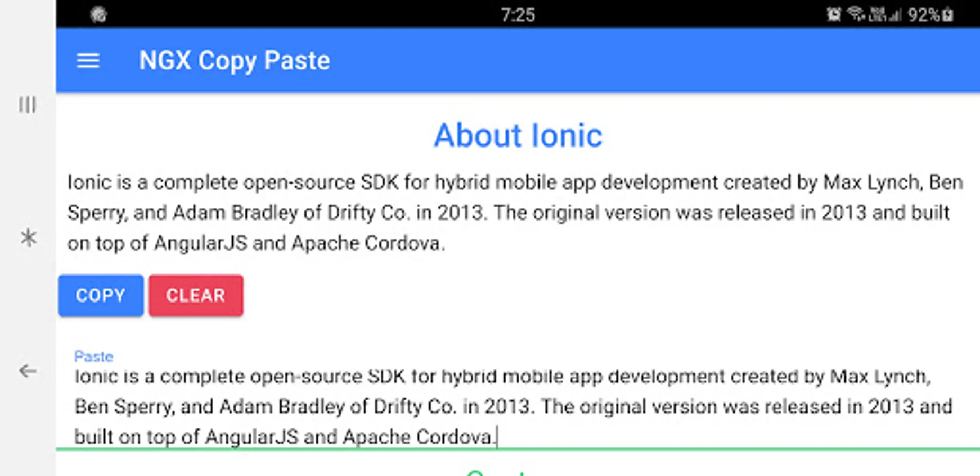Open the hamburger menu
980x476 pixels.
[88, 61]
